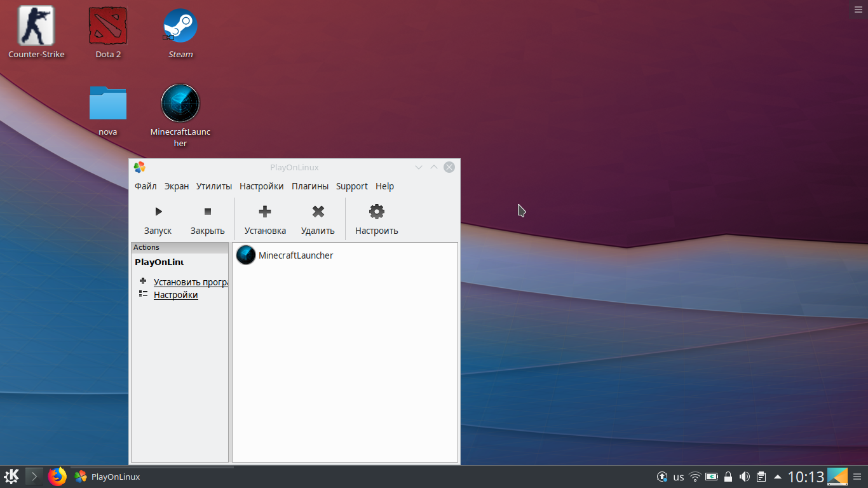Click the Закрыть (Close) toolbar button
This screenshot has width=868, height=488.
point(208,219)
